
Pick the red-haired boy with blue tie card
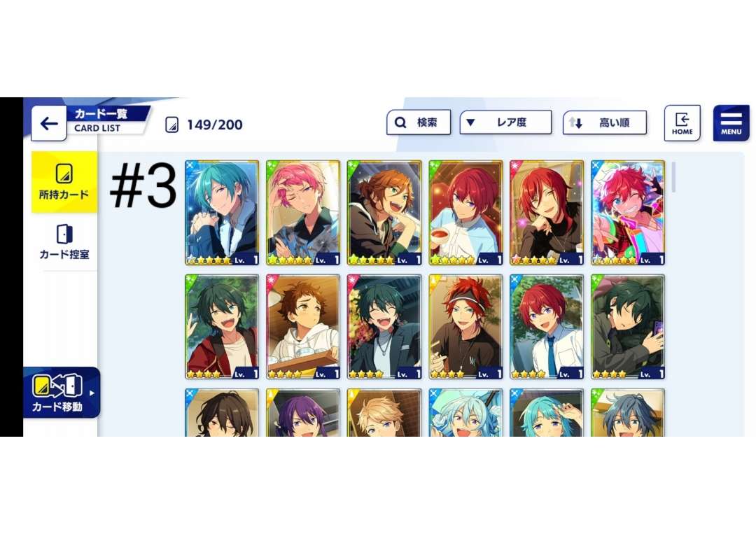547,327
